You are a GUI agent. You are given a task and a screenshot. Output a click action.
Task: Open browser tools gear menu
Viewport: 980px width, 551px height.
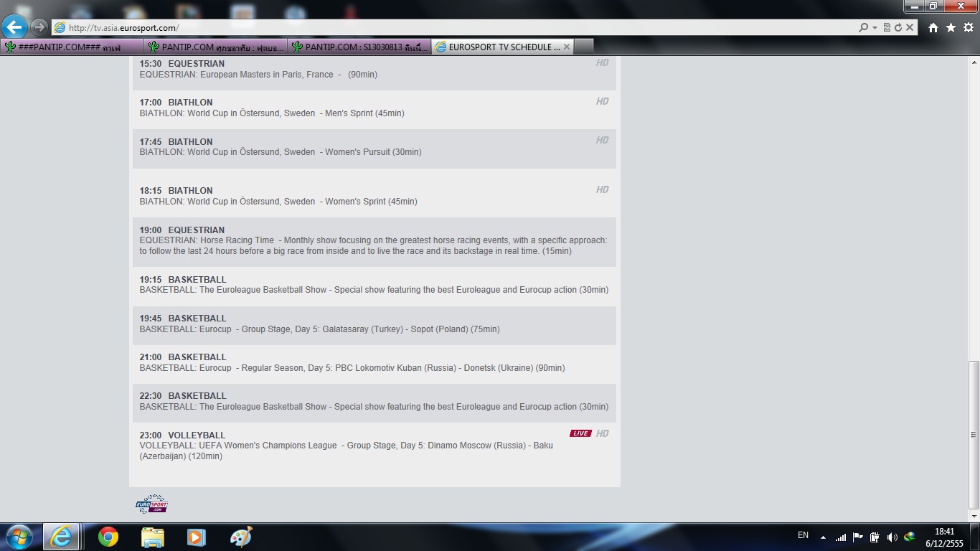968,27
